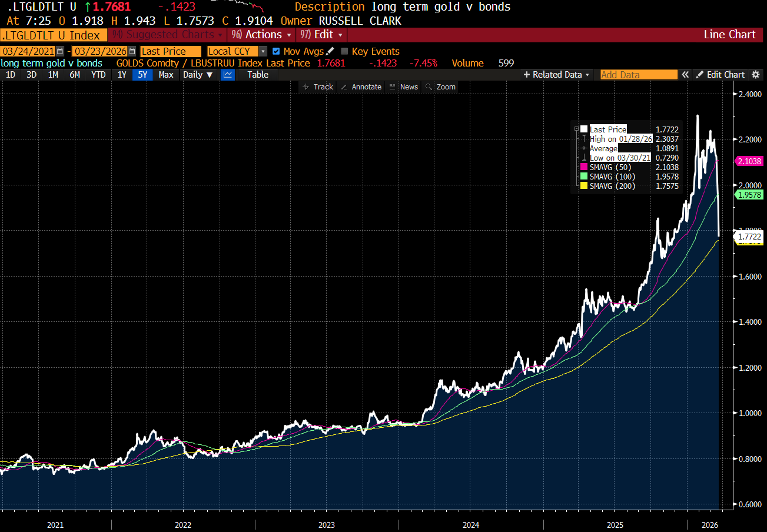The image size is (767, 532).
Task: Click the Low marker icon in legend
Action: tap(583, 158)
